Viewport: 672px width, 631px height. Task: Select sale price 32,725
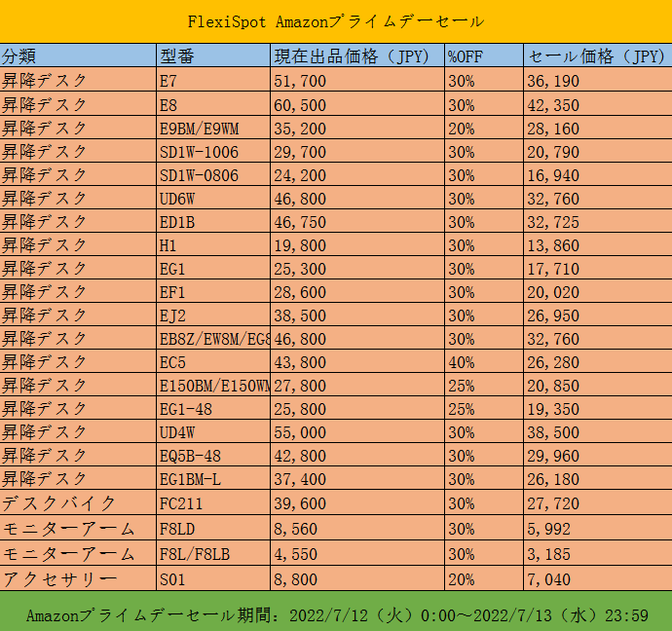[598, 221]
